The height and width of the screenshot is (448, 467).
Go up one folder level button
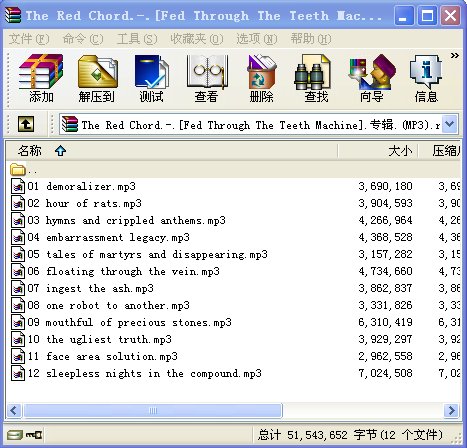[x=26, y=124]
